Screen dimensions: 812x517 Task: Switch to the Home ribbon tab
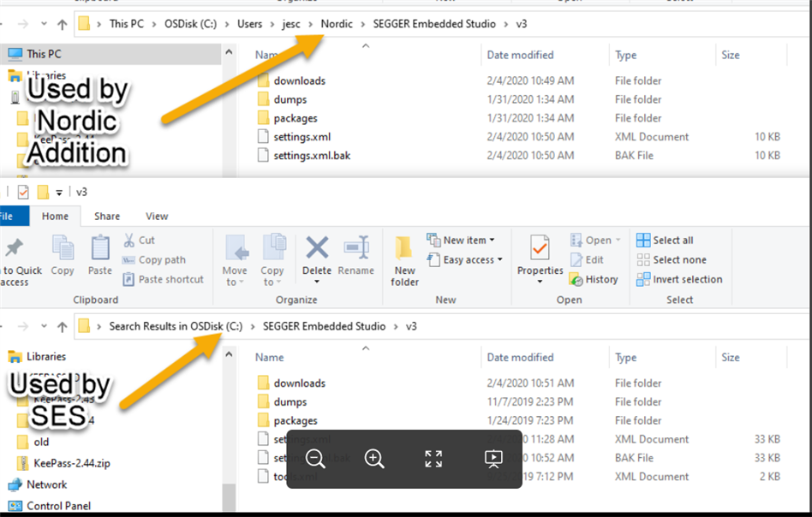[x=55, y=217]
